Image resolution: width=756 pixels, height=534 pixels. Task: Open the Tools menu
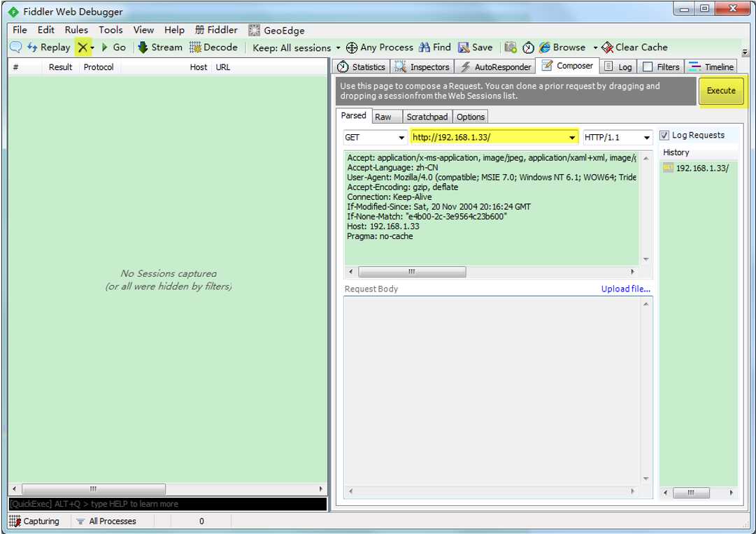(x=111, y=30)
